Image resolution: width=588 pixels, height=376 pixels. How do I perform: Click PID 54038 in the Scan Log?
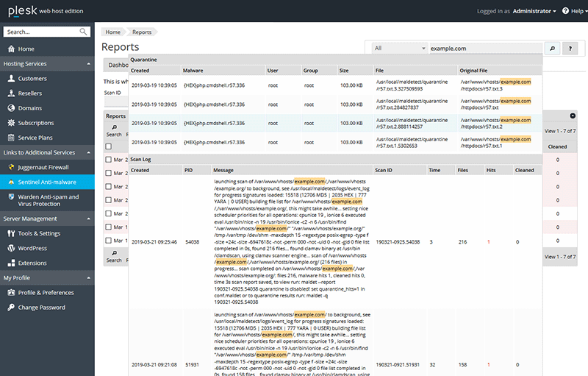tap(193, 242)
